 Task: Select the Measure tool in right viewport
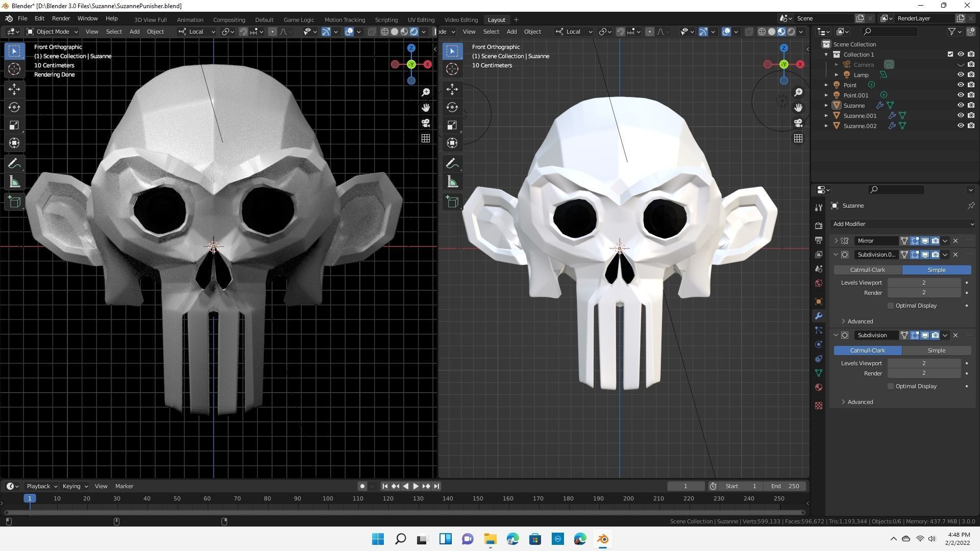tap(452, 182)
